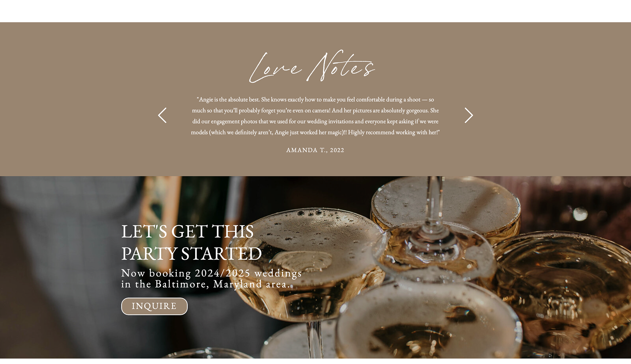
Task: Click the AMANDA T., 2022 attribution
Action: point(315,150)
